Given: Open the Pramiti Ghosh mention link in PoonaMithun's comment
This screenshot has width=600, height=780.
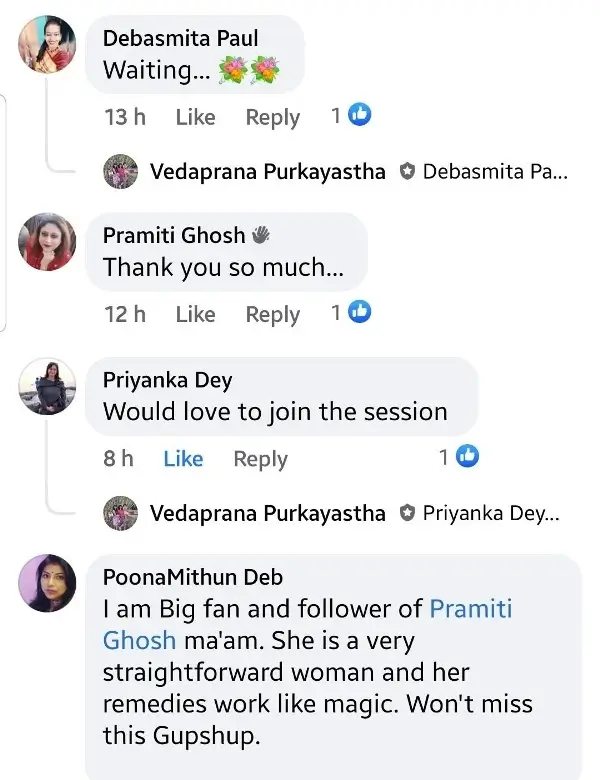Looking at the screenshot, I should [x=470, y=608].
